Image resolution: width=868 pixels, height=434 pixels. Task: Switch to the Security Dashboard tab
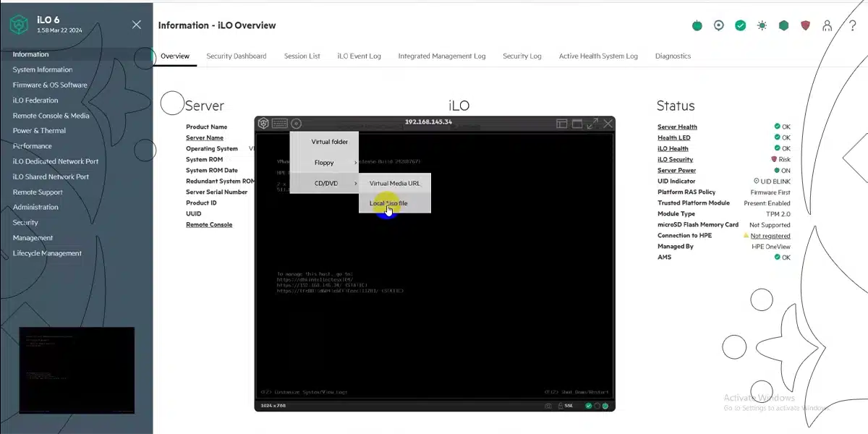(x=236, y=56)
